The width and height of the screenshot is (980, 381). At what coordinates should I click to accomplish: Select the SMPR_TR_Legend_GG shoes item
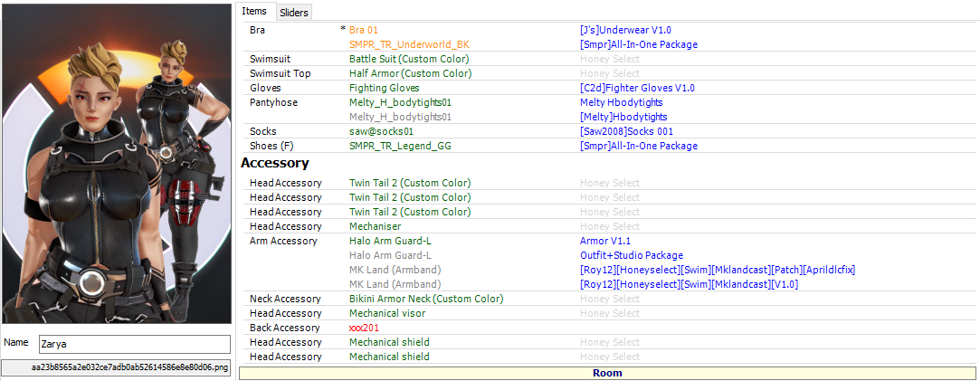pos(400,146)
